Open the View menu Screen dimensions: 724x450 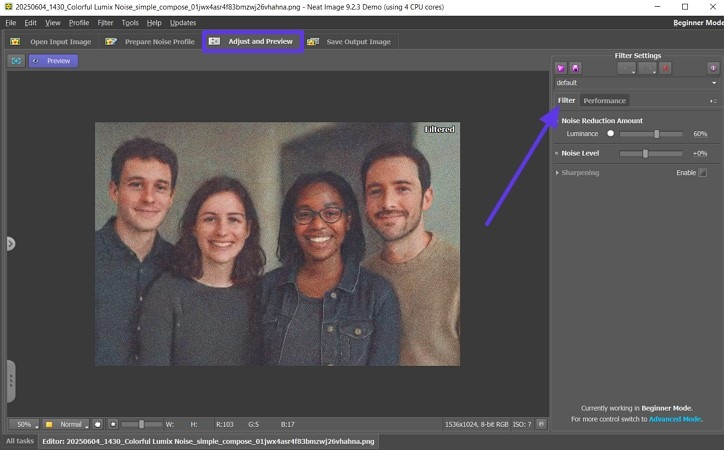(53, 23)
